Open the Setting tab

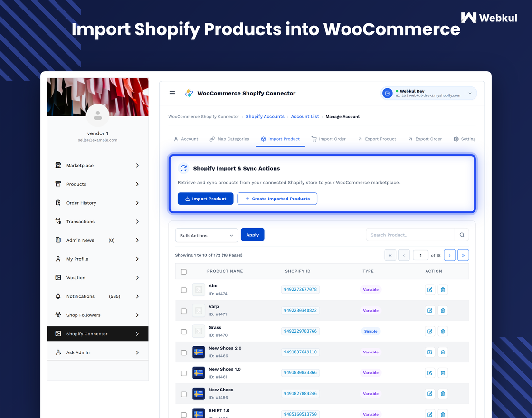(x=465, y=139)
